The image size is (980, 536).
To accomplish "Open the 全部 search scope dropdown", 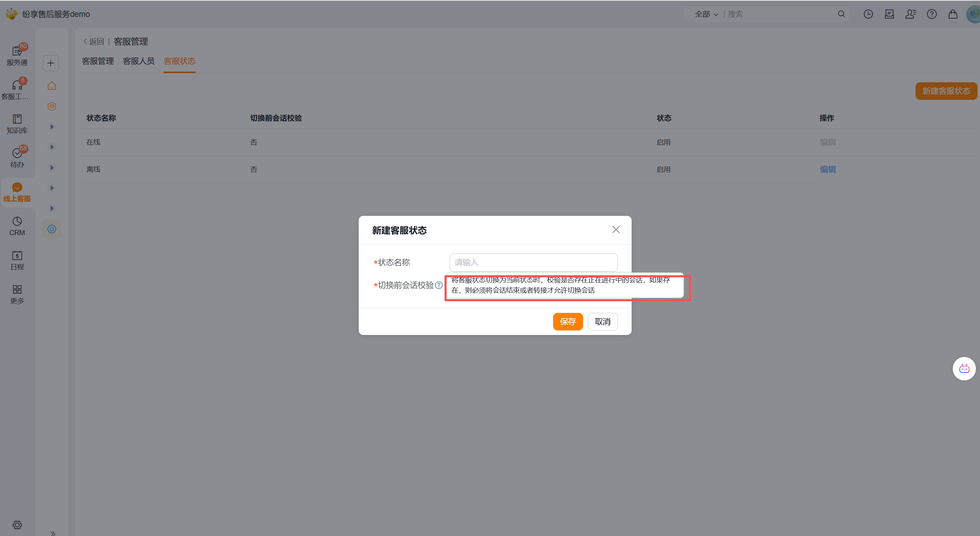I will pyautogui.click(x=706, y=14).
